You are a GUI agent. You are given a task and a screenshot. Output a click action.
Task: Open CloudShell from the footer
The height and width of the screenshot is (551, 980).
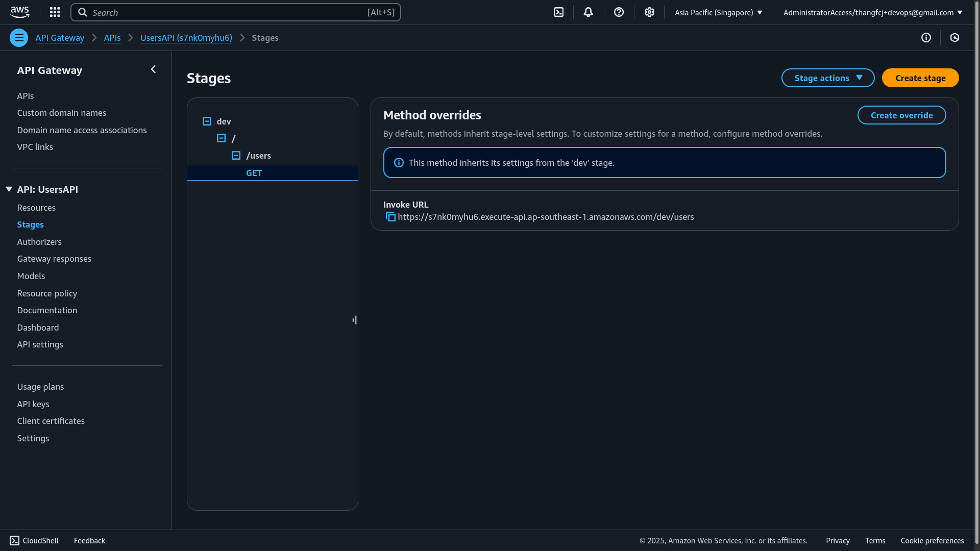pyautogui.click(x=34, y=541)
